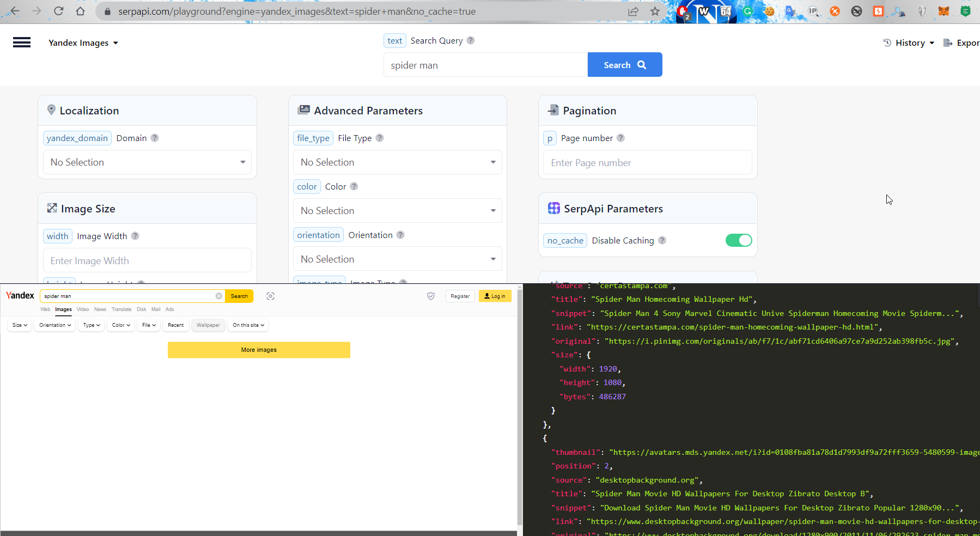Open the Color filter on Yandex results

pyautogui.click(x=120, y=325)
